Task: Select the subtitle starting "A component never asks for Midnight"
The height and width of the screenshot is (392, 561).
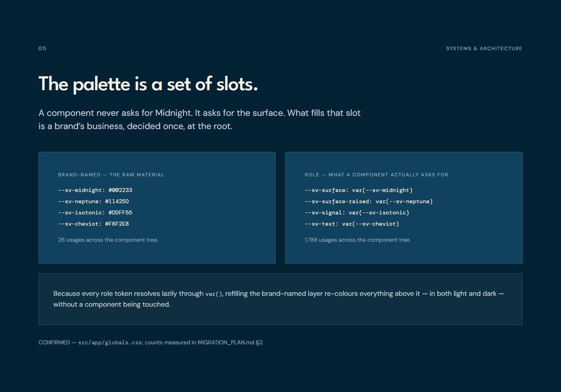Action: pos(200,119)
